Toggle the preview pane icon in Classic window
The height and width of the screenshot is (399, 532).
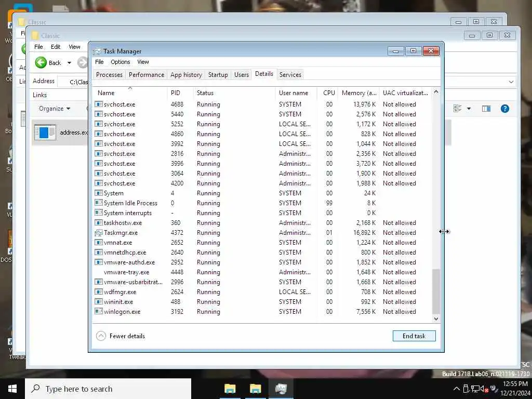click(486, 109)
